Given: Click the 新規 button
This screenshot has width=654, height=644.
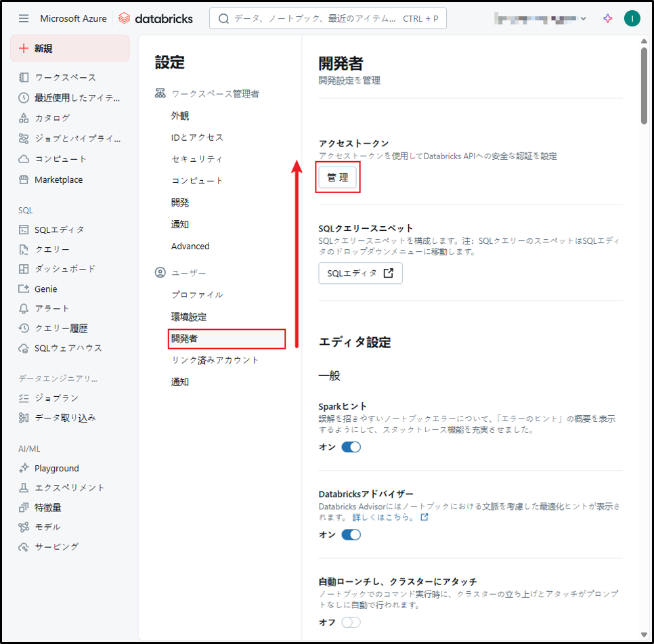Looking at the screenshot, I should 70,48.
